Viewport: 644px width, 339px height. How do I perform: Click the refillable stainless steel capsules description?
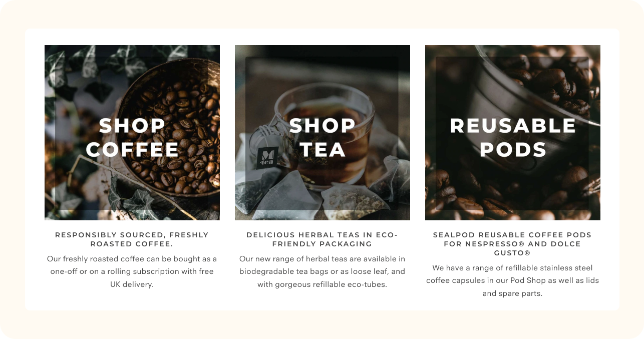[512, 280]
